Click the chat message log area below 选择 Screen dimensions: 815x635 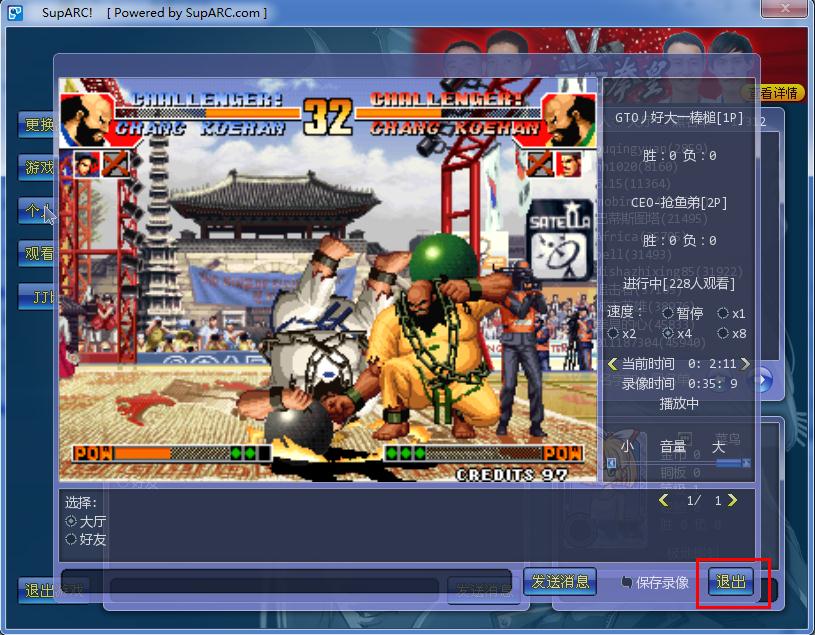pos(407,525)
